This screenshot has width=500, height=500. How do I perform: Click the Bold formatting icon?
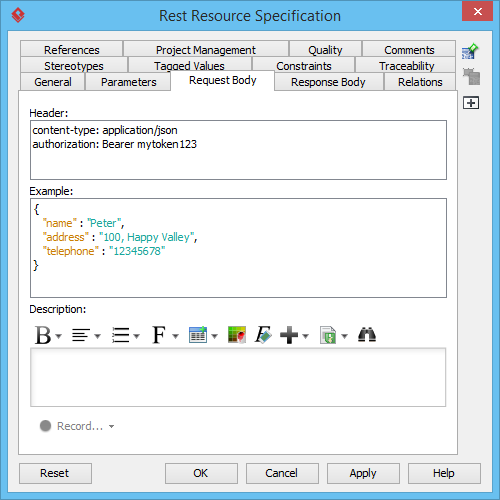[x=43, y=335]
